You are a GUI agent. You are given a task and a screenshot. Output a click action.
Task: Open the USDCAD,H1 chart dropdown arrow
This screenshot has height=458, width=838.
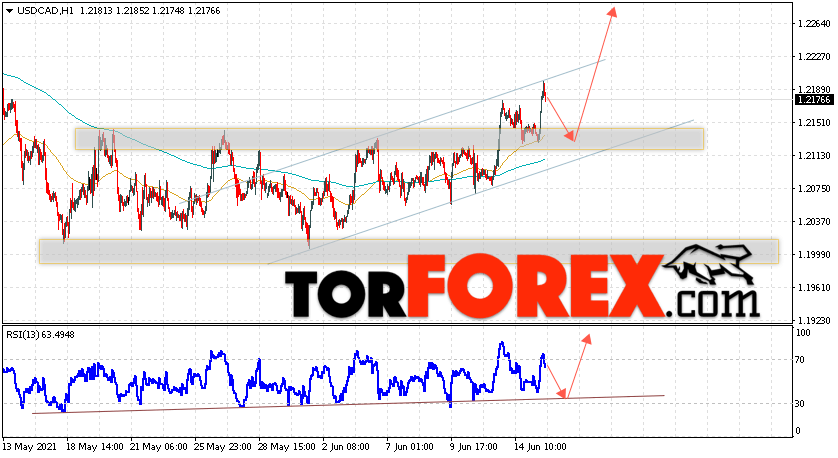[x=9, y=11]
